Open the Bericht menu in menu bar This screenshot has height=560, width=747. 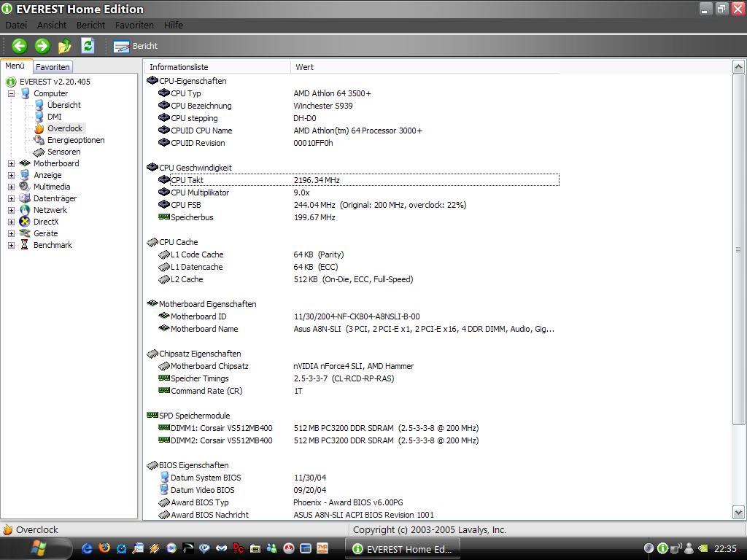click(90, 25)
